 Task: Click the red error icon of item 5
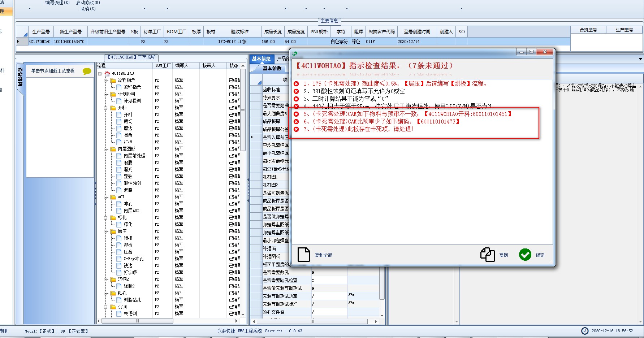click(x=296, y=114)
